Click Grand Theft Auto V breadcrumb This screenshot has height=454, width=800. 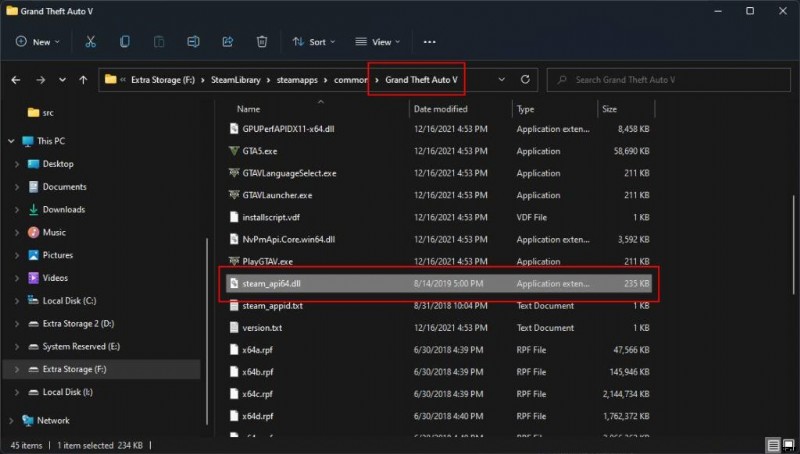point(421,80)
